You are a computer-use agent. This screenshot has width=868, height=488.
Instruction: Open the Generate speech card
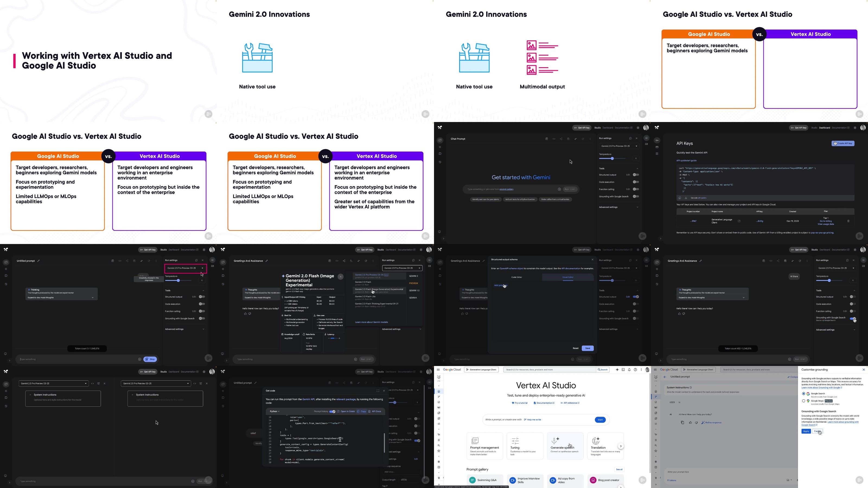tap(565, 446)
